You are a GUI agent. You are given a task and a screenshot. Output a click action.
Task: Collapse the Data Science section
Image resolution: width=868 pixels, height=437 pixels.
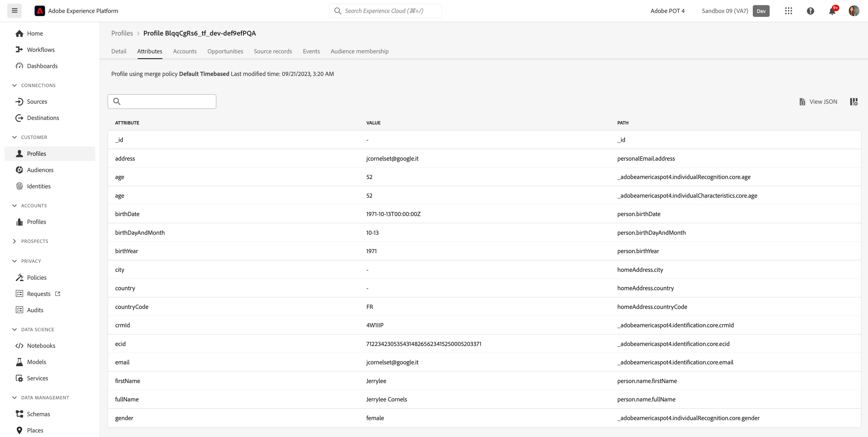click(14, 329)
